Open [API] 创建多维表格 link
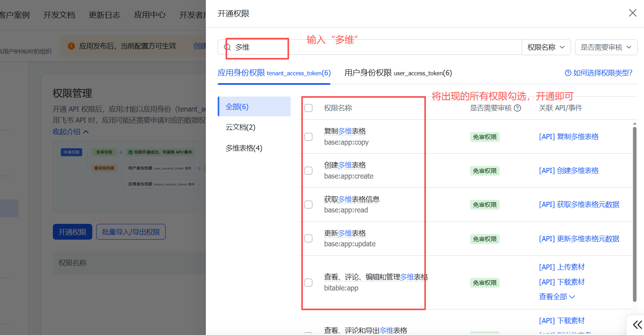644x335 pixels. [x=569, y=171]
